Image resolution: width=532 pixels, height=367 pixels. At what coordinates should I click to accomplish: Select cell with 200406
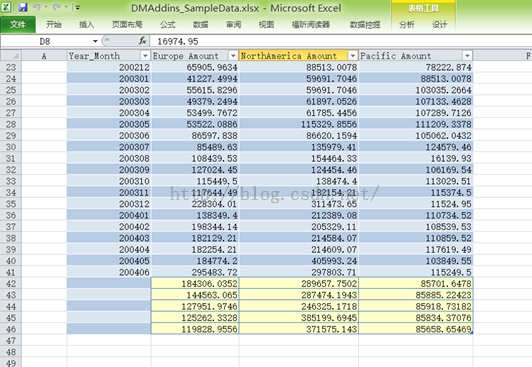click(x=109, y=272)
